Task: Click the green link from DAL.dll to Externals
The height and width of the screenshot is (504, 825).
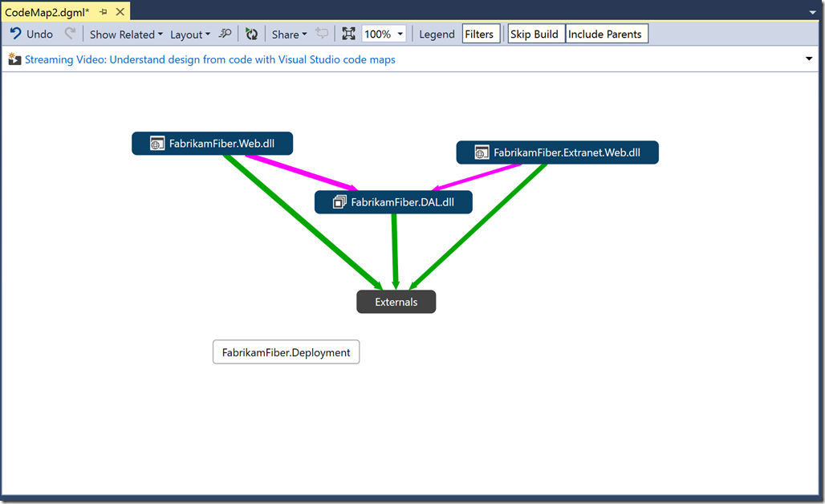Action: point(395,251)
